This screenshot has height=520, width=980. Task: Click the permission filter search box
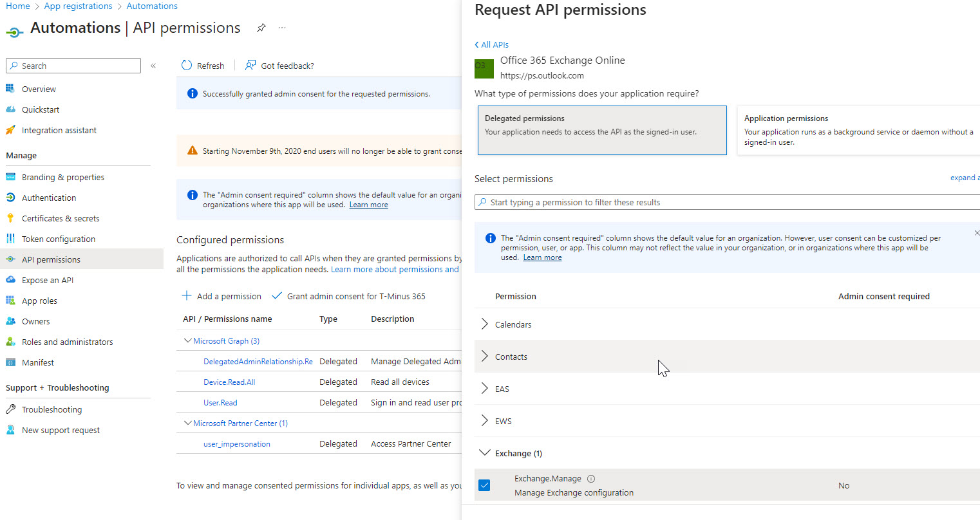[x=728, y=202]
